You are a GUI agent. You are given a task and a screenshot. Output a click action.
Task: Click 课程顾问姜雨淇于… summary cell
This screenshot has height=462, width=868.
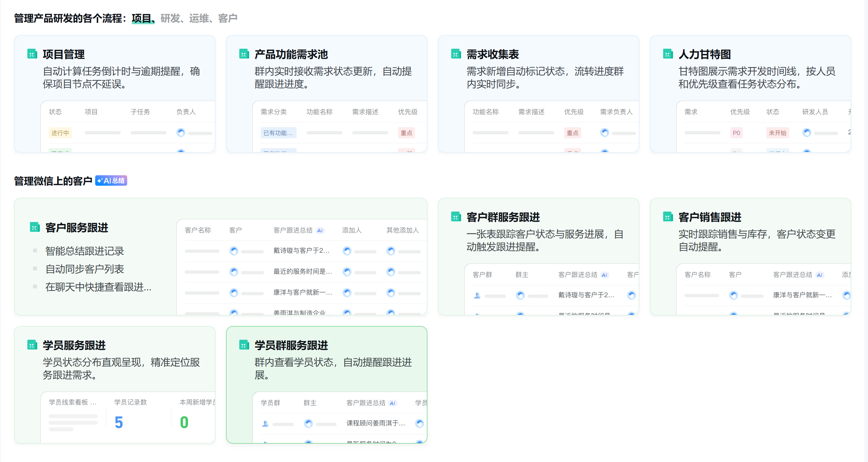tap(376, 423)
